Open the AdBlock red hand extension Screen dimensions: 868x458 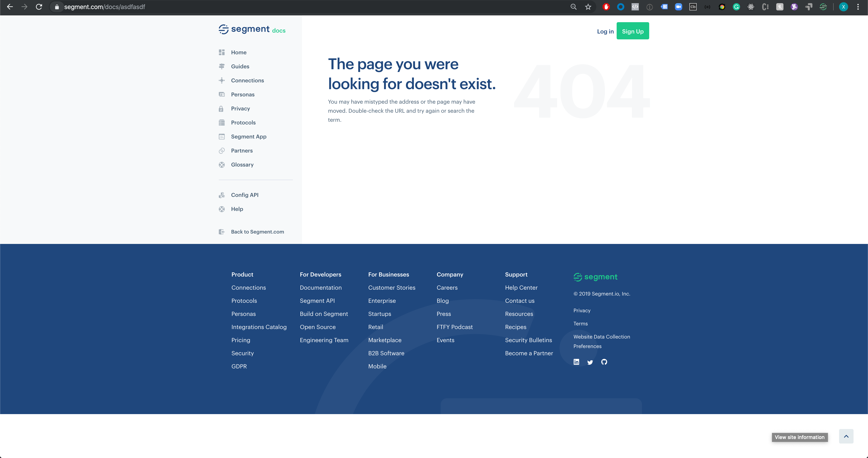pyautogui.click(x=606, y=7)
